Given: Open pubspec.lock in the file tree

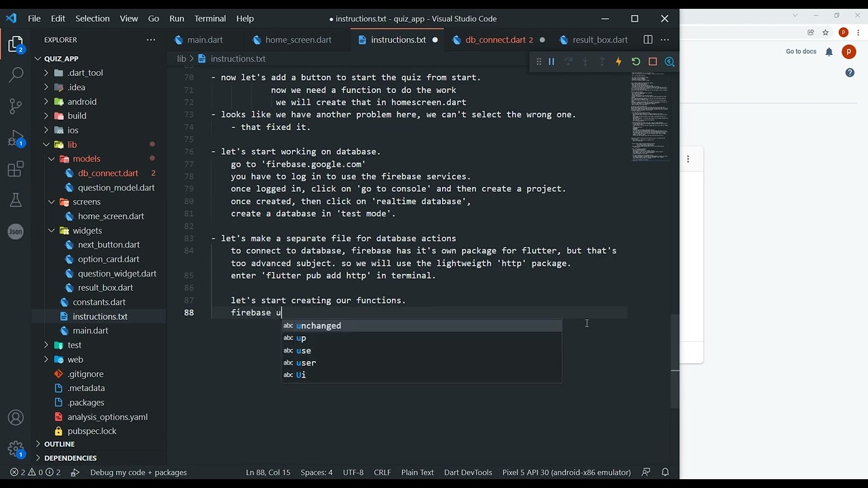Looking at the screenshot, I should pos(92,431).
